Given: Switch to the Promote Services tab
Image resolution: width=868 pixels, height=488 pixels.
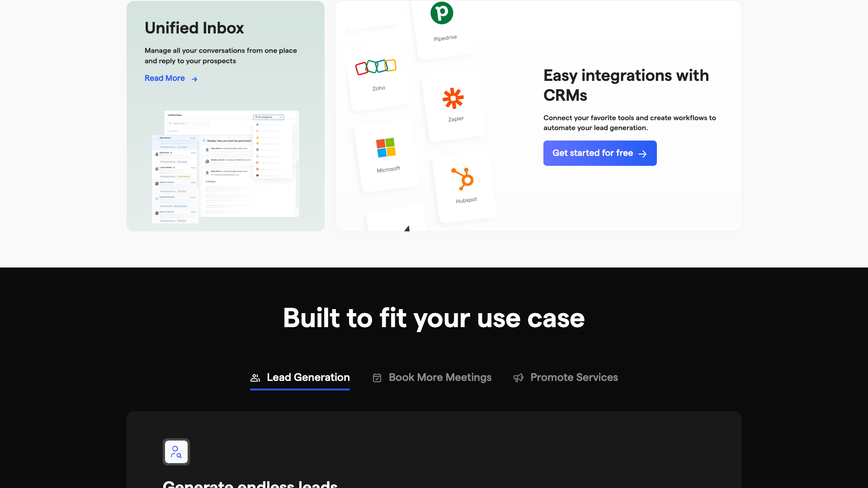Looking at the screenshot, I should pos(574,377).
